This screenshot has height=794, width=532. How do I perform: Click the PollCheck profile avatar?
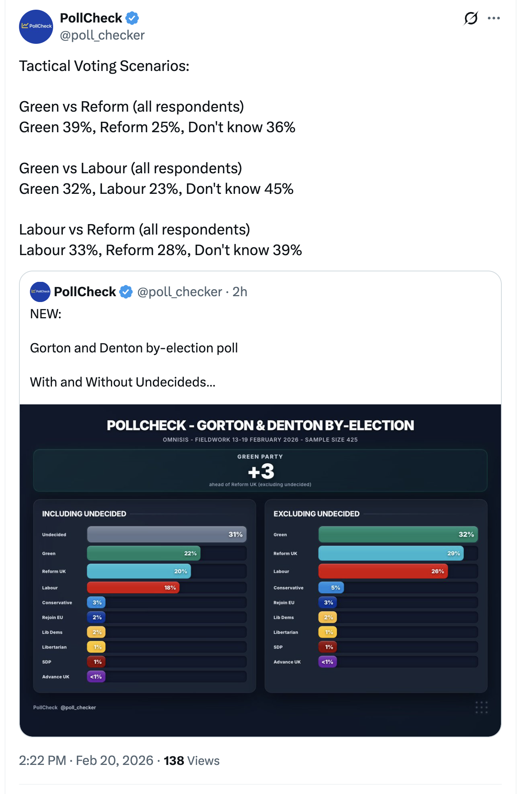click(36, 27)
